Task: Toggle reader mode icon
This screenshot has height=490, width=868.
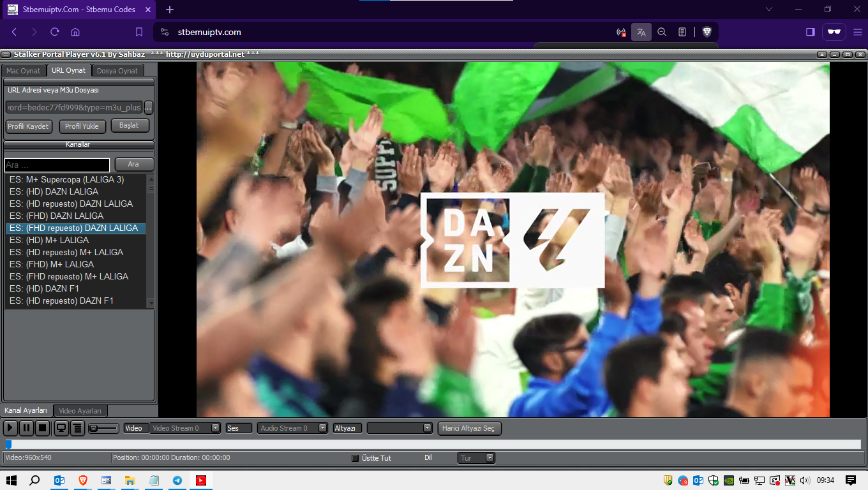Action: [682, 32]
